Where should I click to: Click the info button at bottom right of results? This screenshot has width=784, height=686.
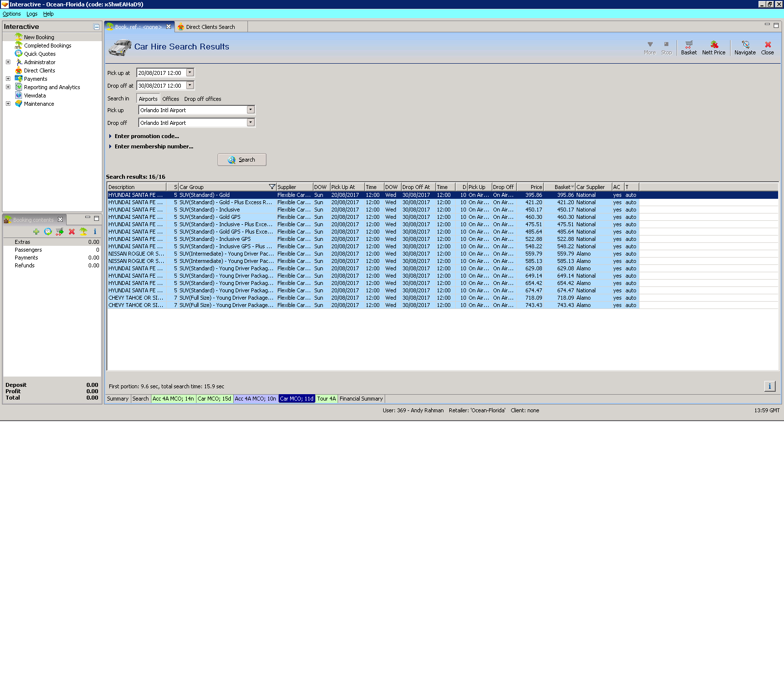770,386
